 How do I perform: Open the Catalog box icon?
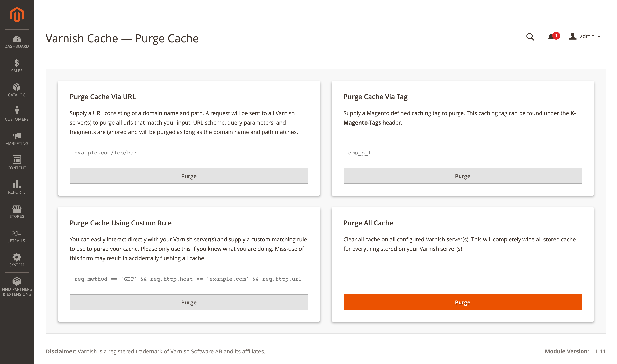pyautogui.click(x=17, y=87)
